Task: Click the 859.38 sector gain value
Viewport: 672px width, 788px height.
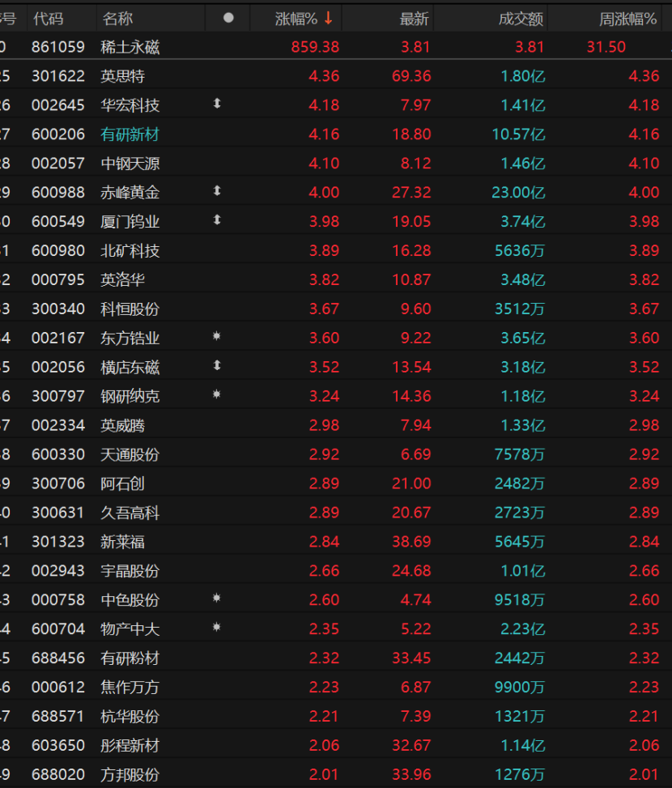Action: click(316, 47)
